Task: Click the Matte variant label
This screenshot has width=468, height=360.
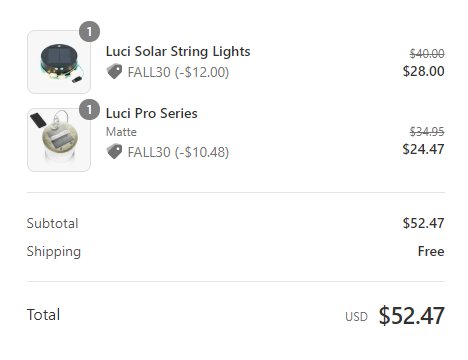Action: [121, 132]
